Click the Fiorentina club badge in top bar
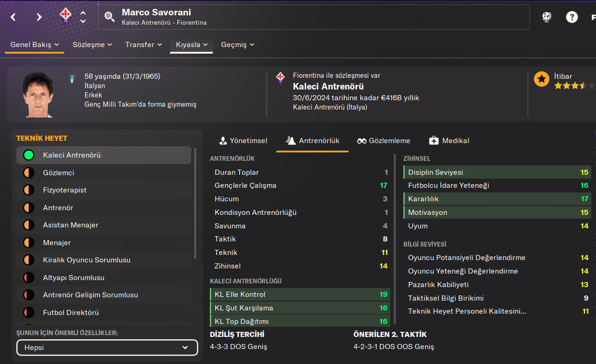 pyautogui.click(x=65, y=17)
